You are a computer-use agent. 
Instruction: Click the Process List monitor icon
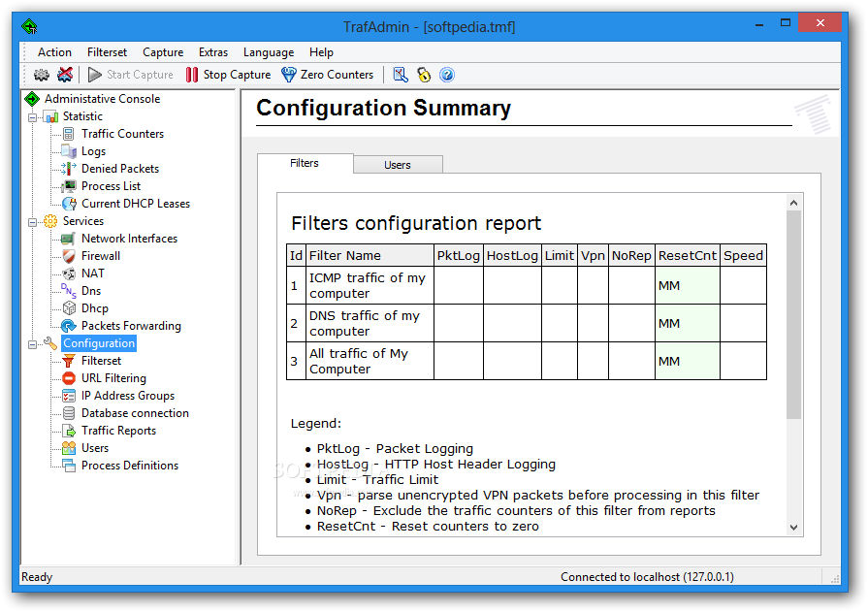coord(69,186)
